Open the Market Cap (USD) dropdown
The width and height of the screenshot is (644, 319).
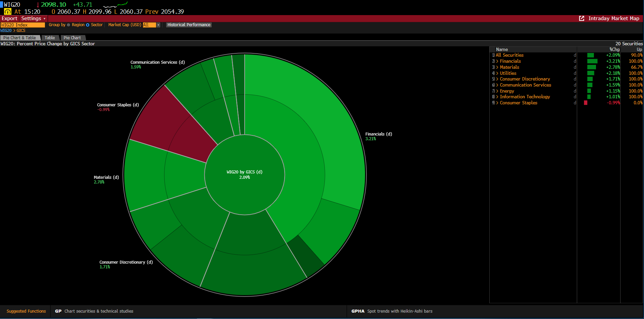tap(158, 25)
